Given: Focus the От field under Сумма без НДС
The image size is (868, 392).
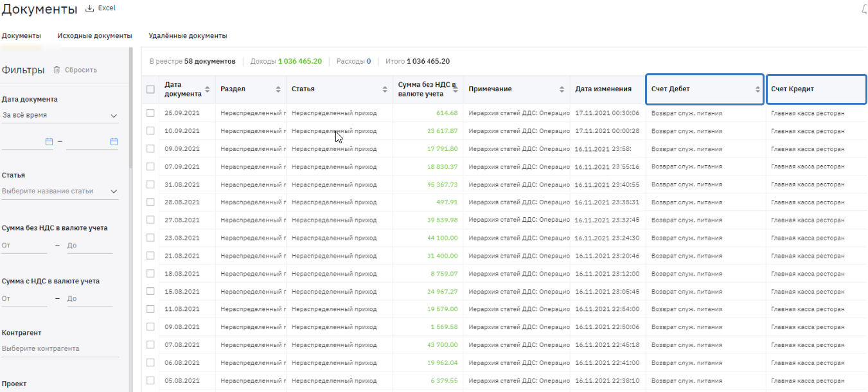Looking at the screenshot, I should click(24, 245).
